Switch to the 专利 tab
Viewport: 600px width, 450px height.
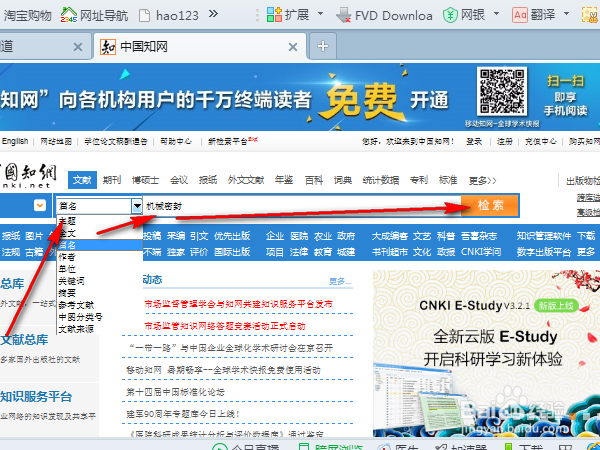tap(419, 180)
